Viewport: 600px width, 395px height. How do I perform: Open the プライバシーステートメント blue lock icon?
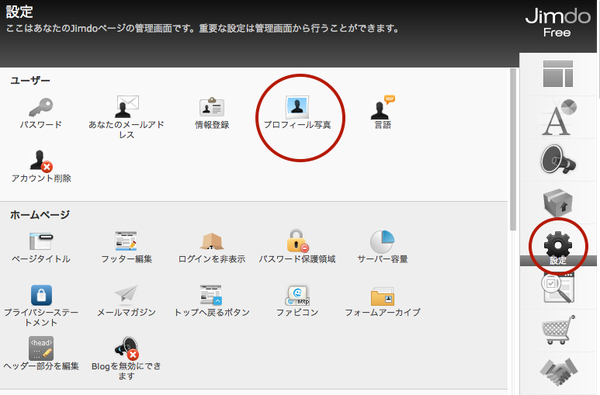[x=41, y=295]
